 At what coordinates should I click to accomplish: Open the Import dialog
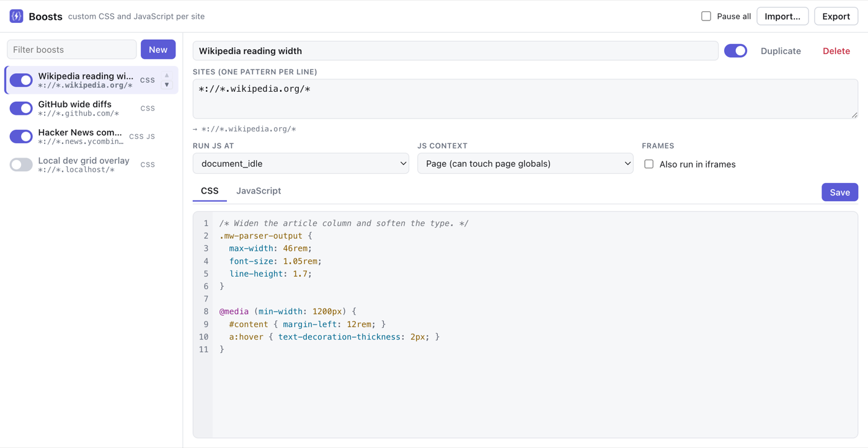pos(782,16)
